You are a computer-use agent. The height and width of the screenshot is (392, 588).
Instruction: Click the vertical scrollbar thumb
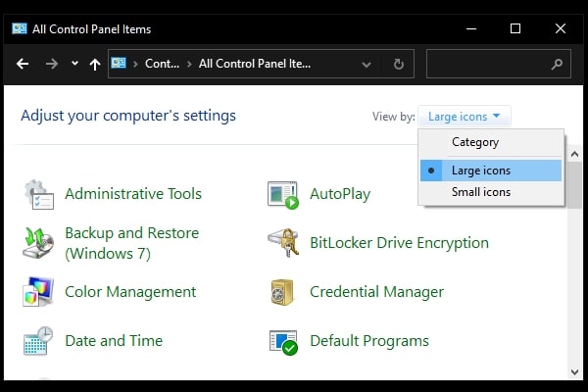574,184
